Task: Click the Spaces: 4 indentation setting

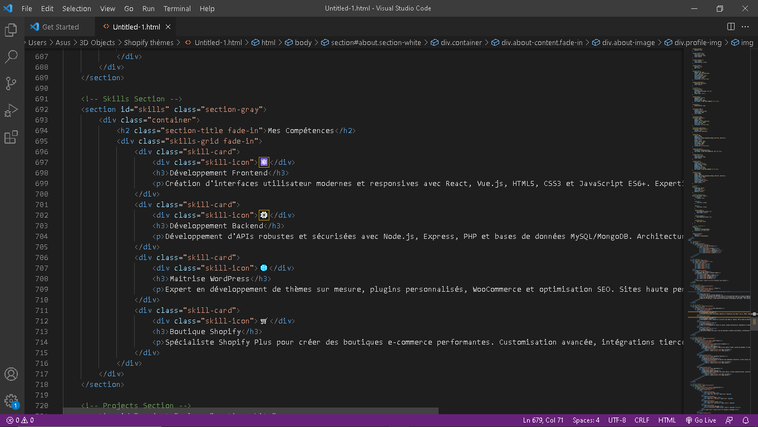Action: click(586, 420)
